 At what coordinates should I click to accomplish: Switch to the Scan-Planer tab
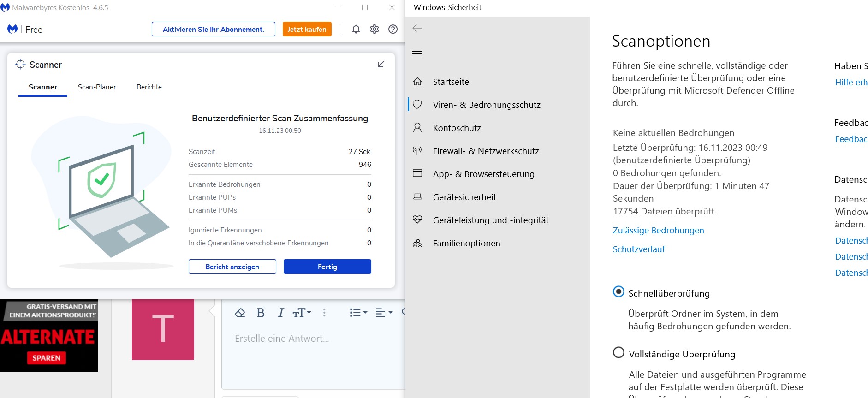tap(97, 87)
